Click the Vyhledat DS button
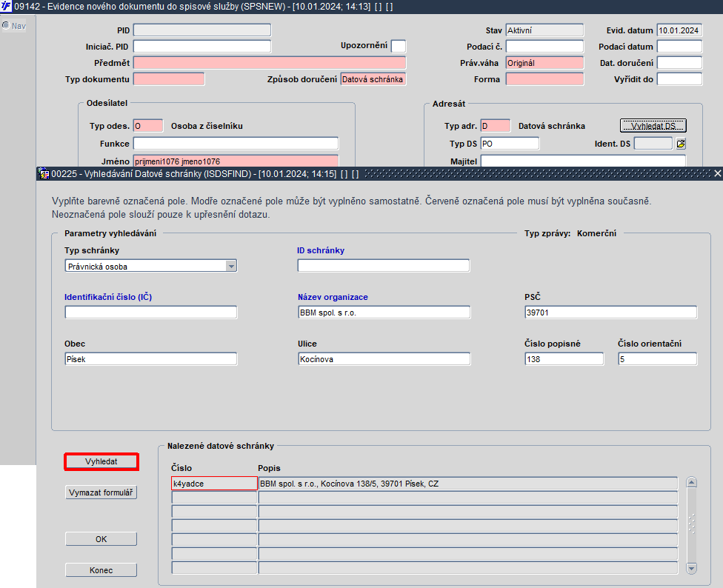This screenshot has width=723, height=588. coord(653,126)
